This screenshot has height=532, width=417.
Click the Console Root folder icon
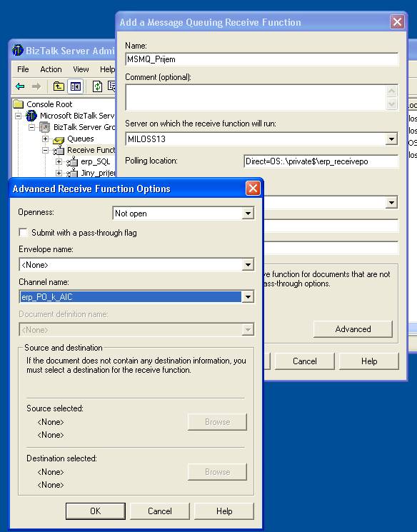tap(19, 104)
